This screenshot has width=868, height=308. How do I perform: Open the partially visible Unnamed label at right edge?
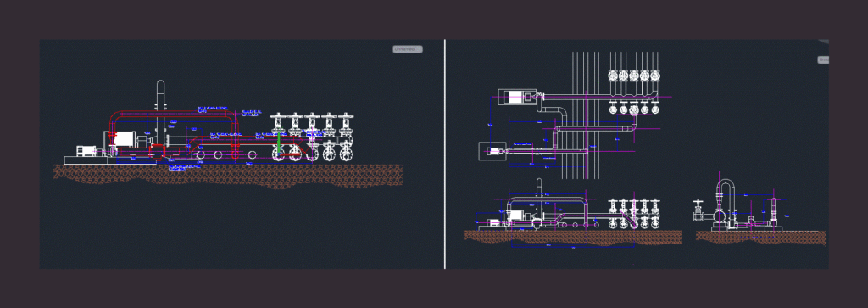(823, 60)
